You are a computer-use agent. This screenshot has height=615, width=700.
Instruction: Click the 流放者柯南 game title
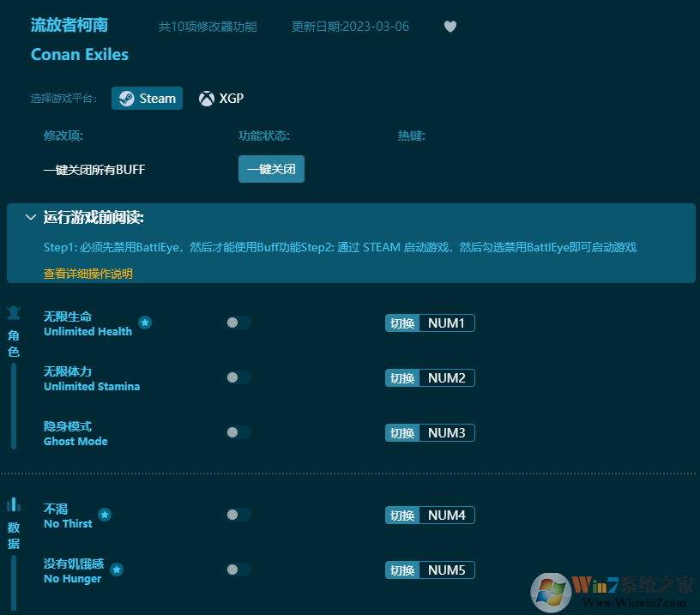pyautogui.click(x=69, y=25)
